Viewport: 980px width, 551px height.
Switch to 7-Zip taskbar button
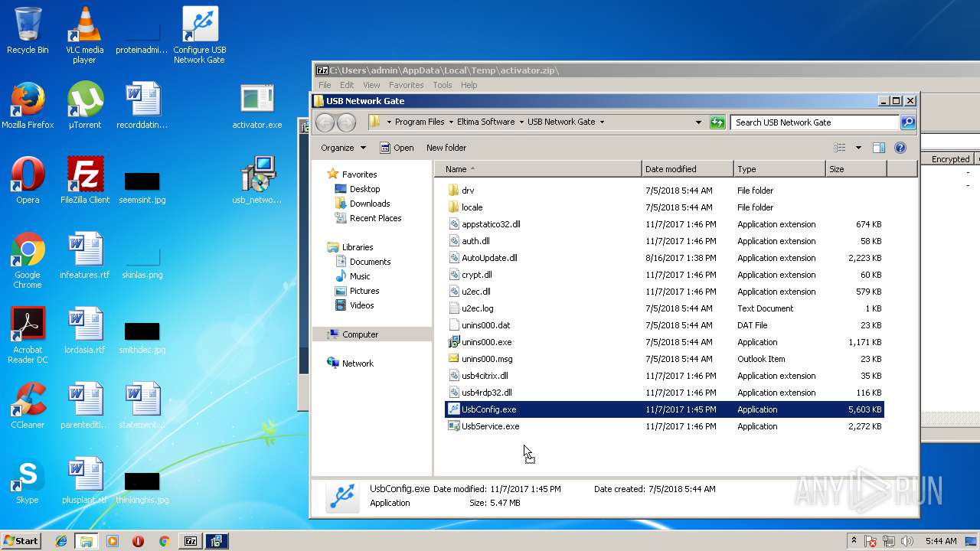pyautogui.click(x=190, y=541)
